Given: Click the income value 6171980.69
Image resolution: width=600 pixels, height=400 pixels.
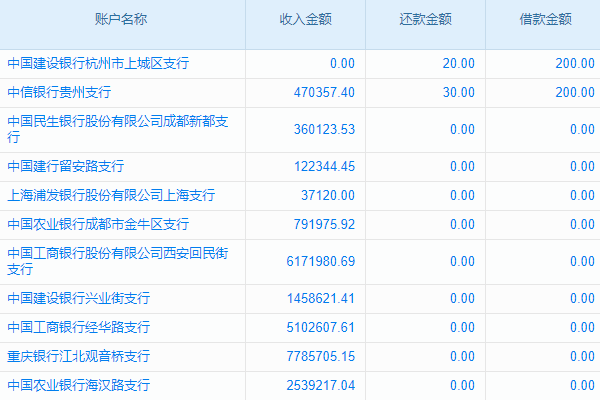Looking at the screenshot, I should 316,261.
